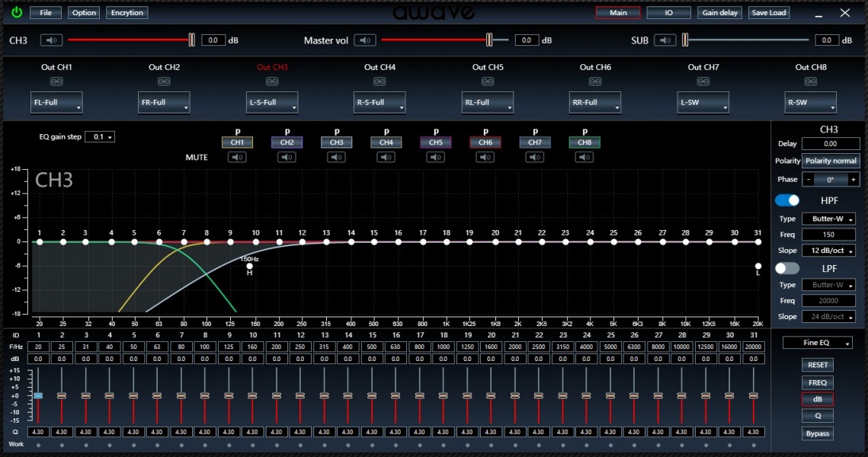Mute the CH3 volume speaker icon
The width and height of the screenshot is (868, 457).
51,40
